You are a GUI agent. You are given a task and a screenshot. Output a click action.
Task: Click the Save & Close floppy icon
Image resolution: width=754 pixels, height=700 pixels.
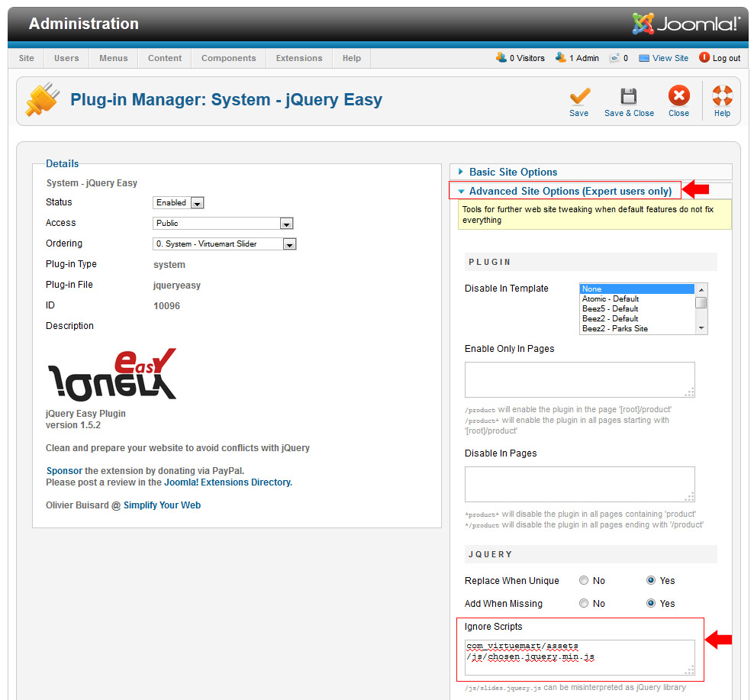629,96
